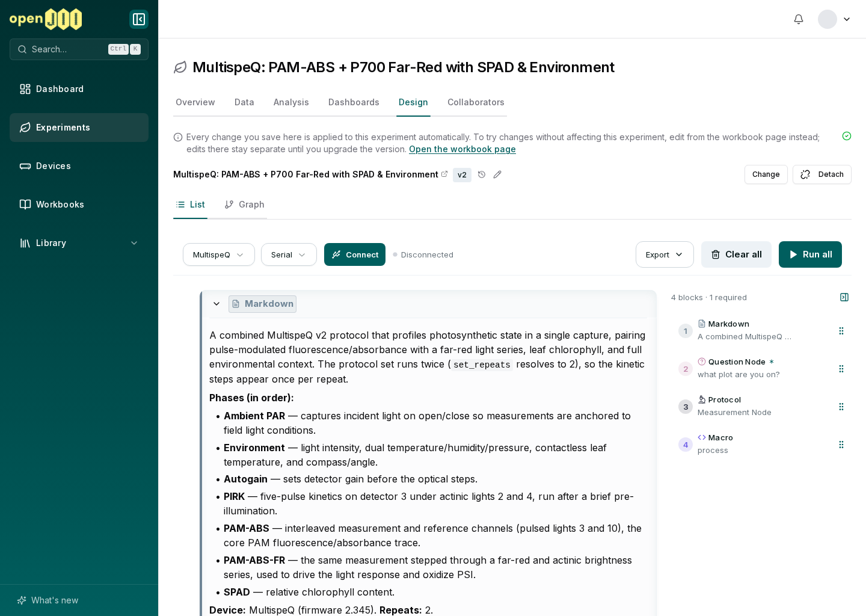Click drag handle for Question Node

click(x=841, y=369)
